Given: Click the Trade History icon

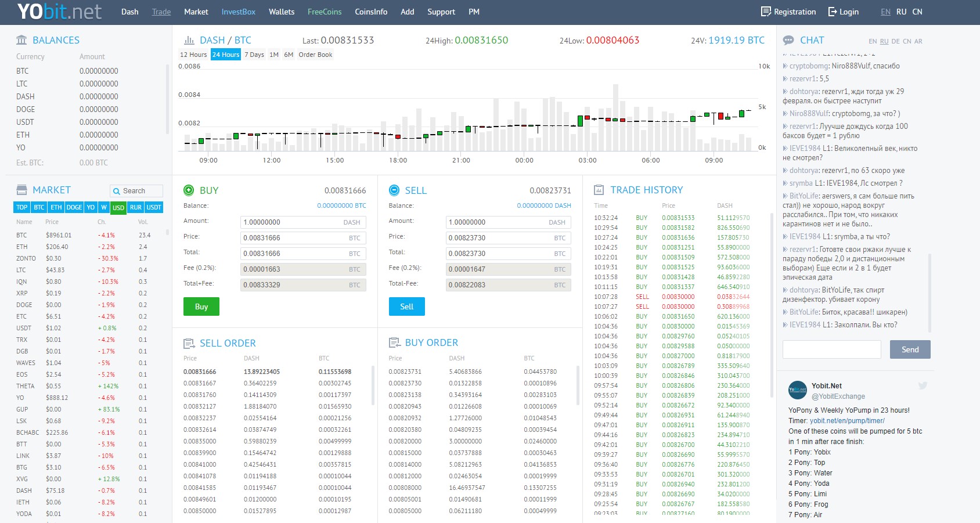Looking at the screenshot, I should click(x=599, y=190).
